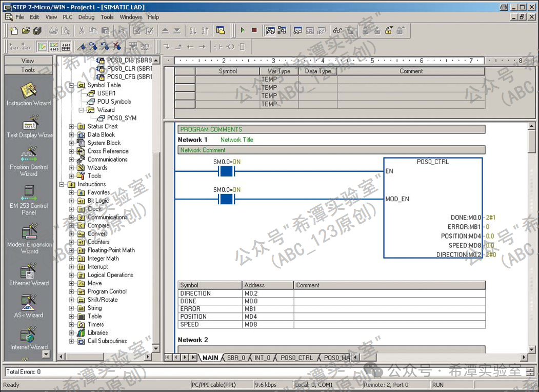Expand the Bit Logic instructions folder

[71, 201]
